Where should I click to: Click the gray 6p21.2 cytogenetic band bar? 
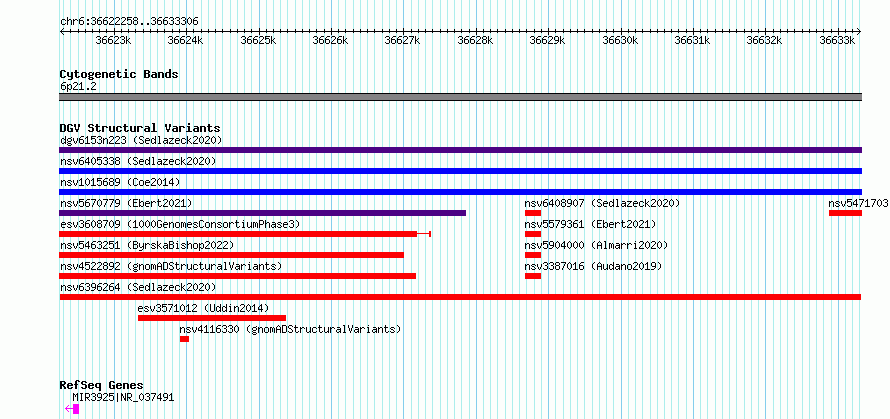461,97
